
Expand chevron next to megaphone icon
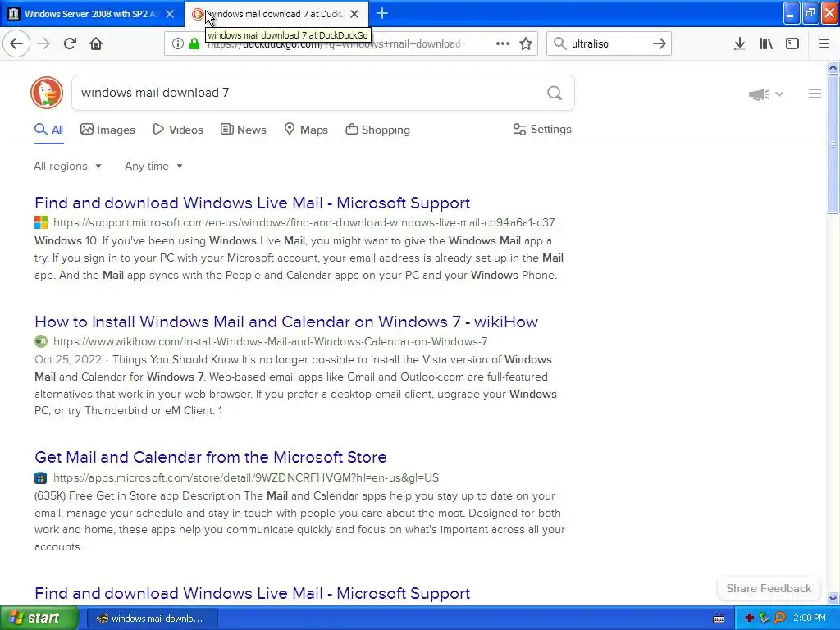point(779,94)
